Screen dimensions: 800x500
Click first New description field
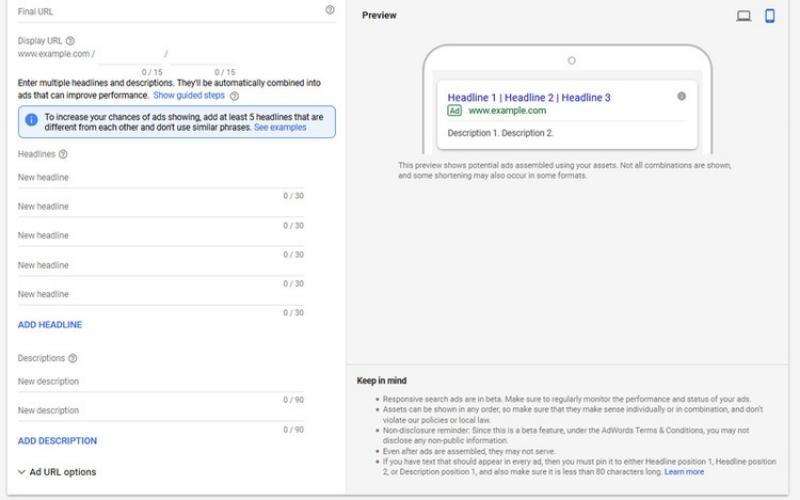tap(161, 382)
